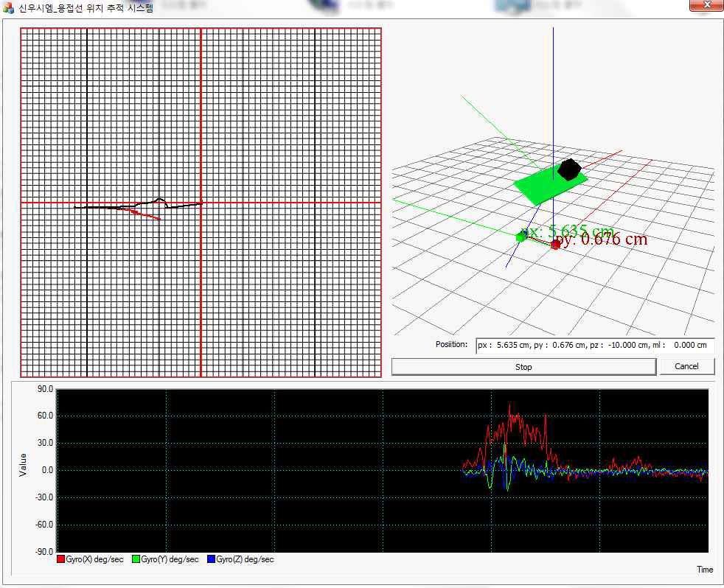Click the "px: 5.635 cm" green label in 3D view
Viewport: 724px width, 588px height.
[568, 231]
